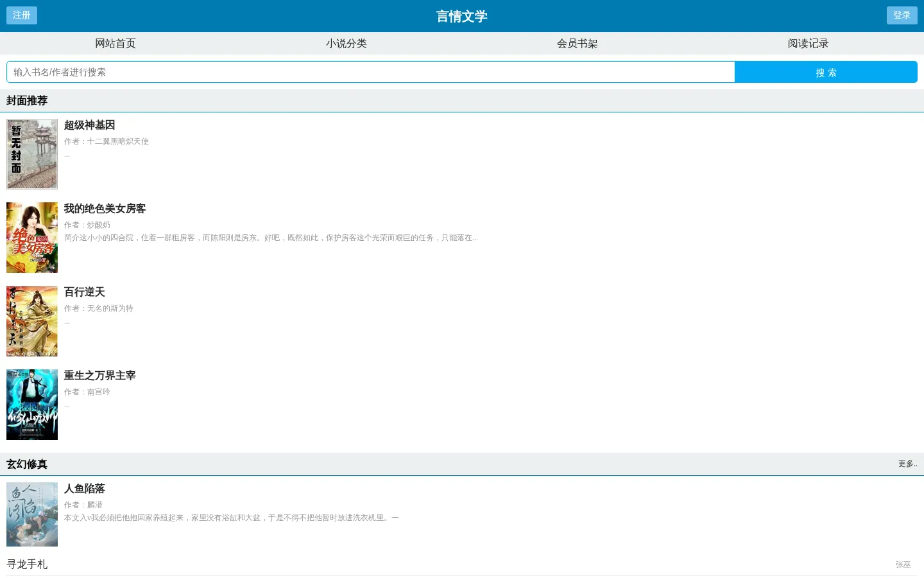This screenshot has width=924, height=578.
Task: Open the 超级神基因 book title
Action: [90, 125]
